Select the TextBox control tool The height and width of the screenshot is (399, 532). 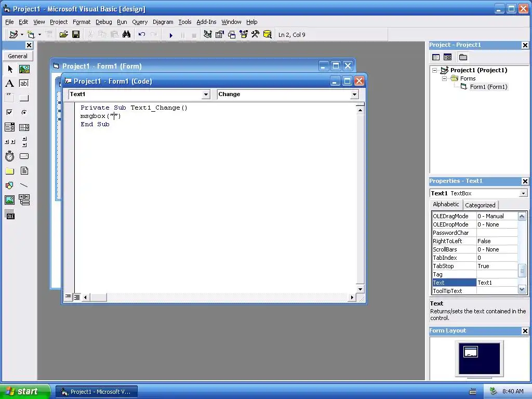(24, 84)
